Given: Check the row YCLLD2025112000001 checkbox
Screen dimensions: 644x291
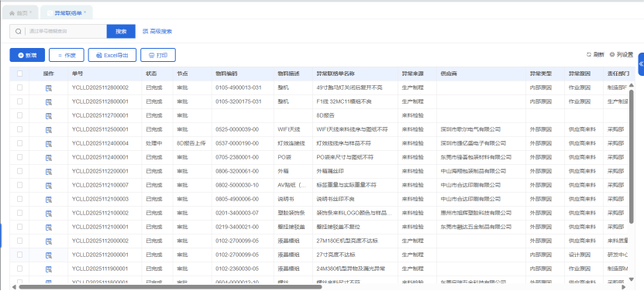Looking at the screenshot, I should click(19, 255).
